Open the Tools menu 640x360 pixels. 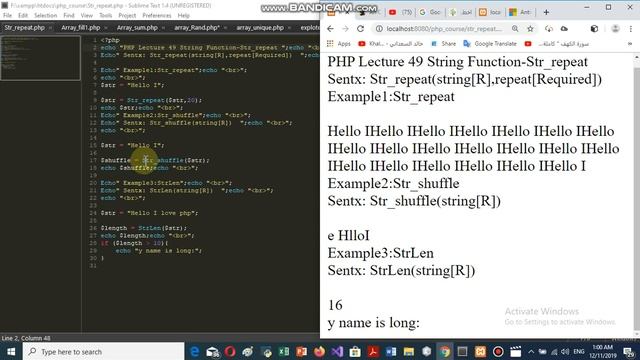point(106,16)
